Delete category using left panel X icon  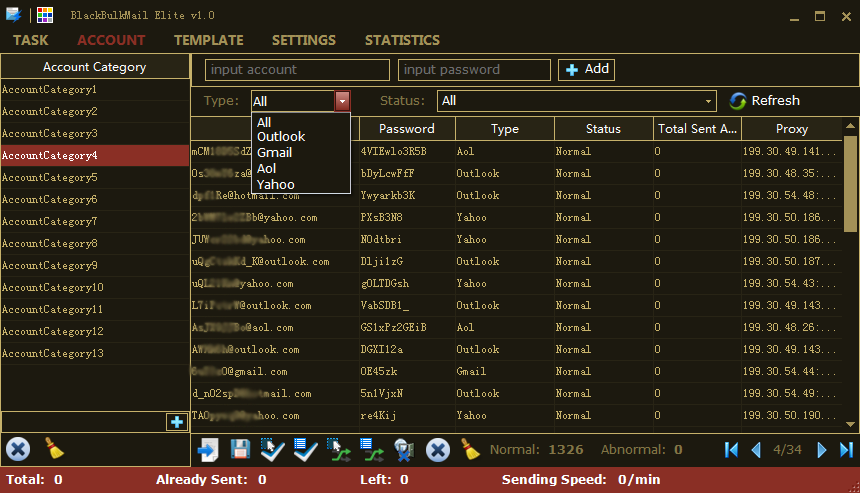pyautogui.click(x=18, y=450)
